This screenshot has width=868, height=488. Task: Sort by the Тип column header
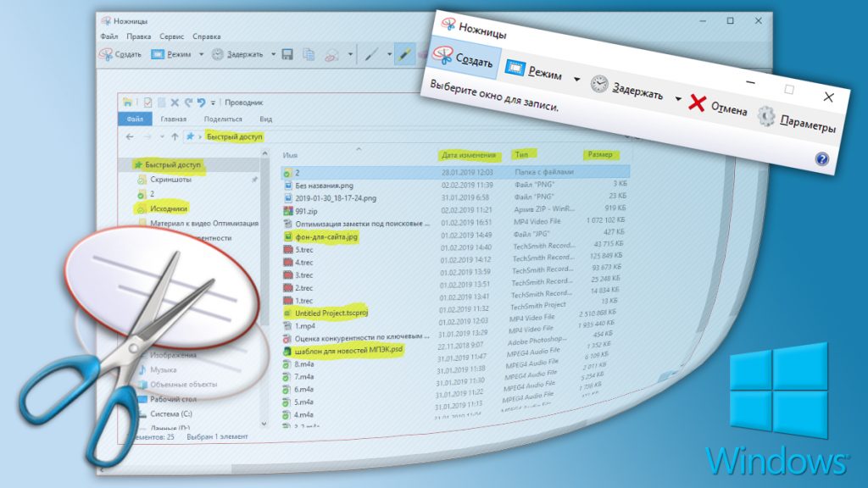pos(521,154)
